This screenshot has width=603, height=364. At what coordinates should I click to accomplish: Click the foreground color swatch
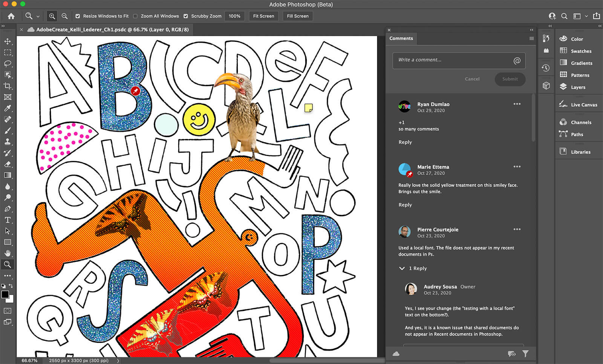pos(5,295)
